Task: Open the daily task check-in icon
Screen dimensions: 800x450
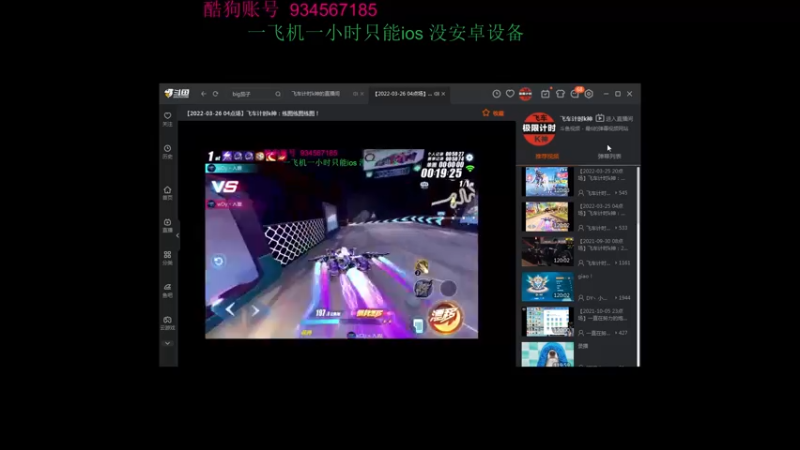Action: point(545,94)
